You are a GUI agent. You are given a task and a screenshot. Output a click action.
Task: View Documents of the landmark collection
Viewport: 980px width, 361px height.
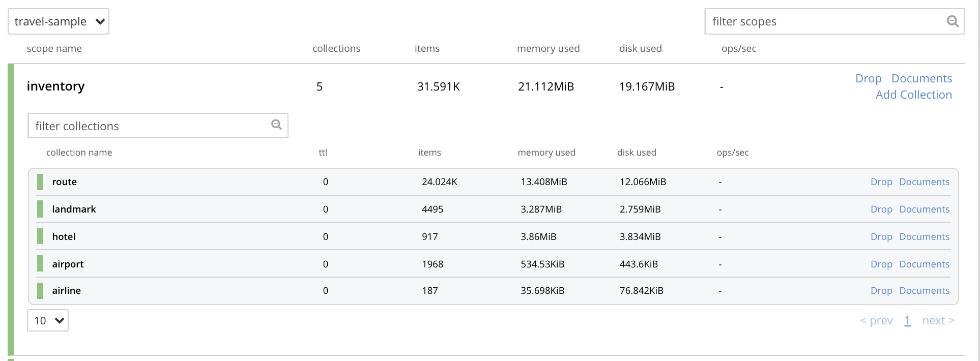click(x=924, y=209)
